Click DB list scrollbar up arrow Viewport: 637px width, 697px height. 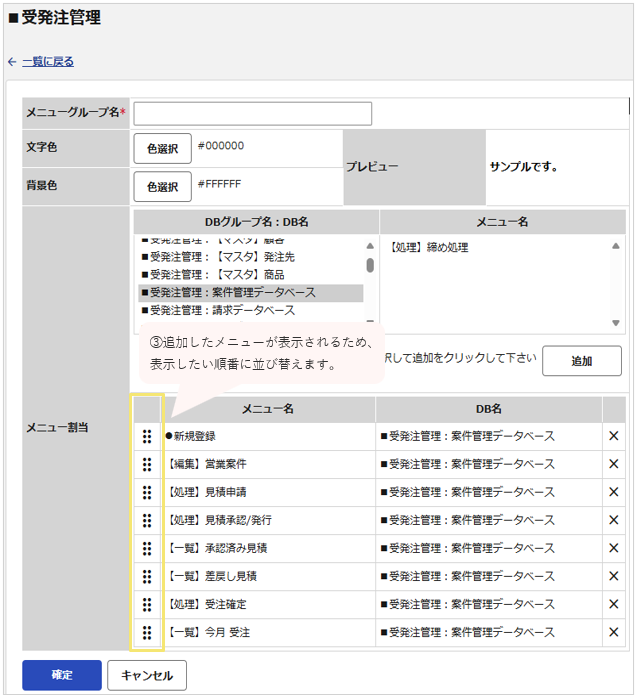(x=370, y=246)
